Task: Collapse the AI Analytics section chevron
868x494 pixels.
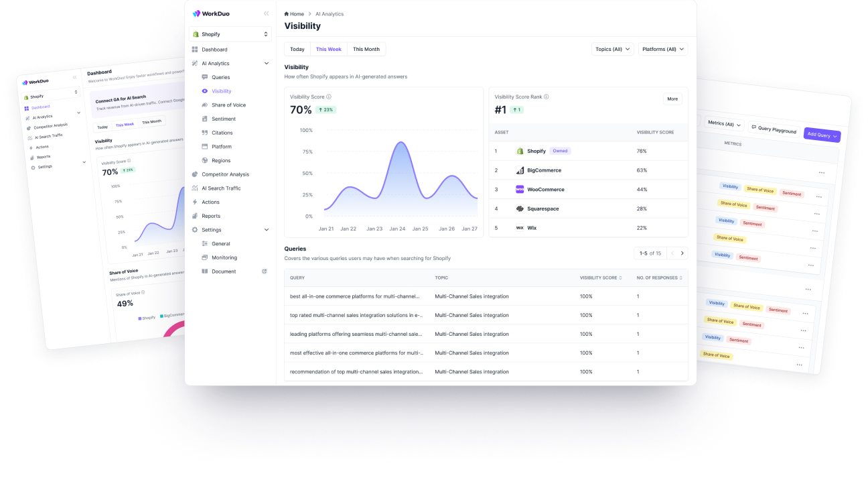Action: point(267,64)
